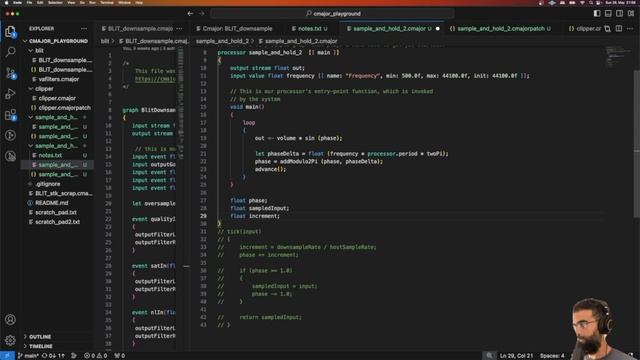The image size is (640, 360).
Task: Open the Code menu in the macOS menu bar
Action: [x=18, y=2]
